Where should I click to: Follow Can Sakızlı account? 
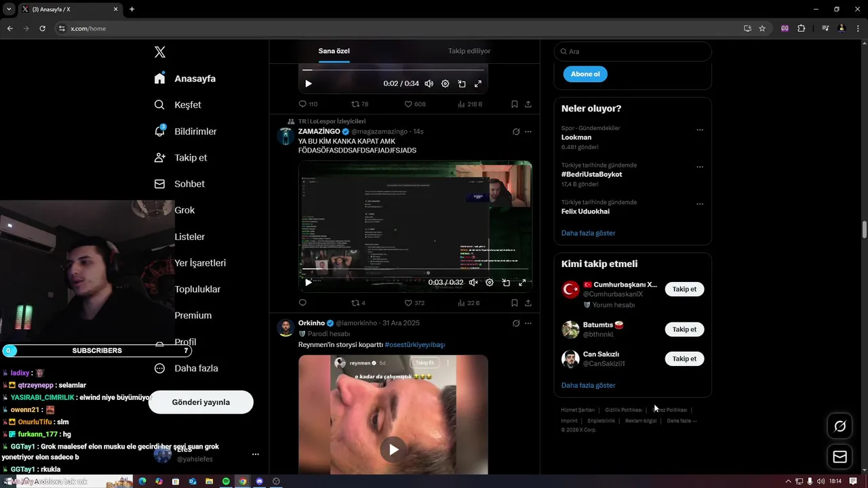tap(684, 359)
